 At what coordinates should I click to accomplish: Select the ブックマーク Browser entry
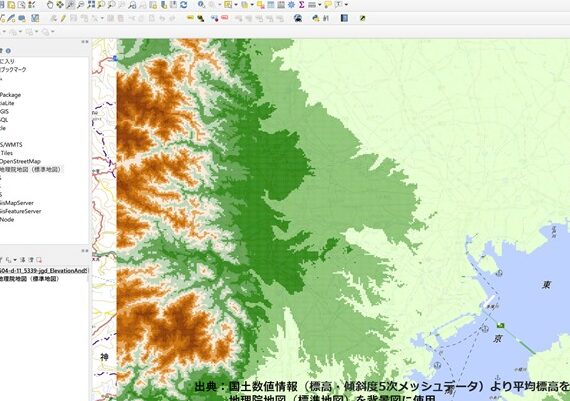(x=13, y=69)
